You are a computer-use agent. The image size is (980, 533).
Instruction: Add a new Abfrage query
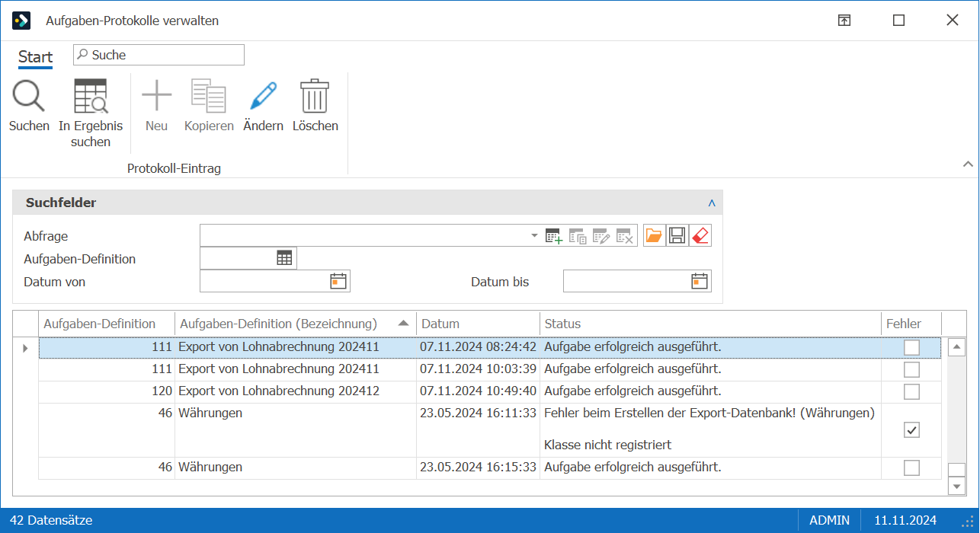[x=554, y=236]
